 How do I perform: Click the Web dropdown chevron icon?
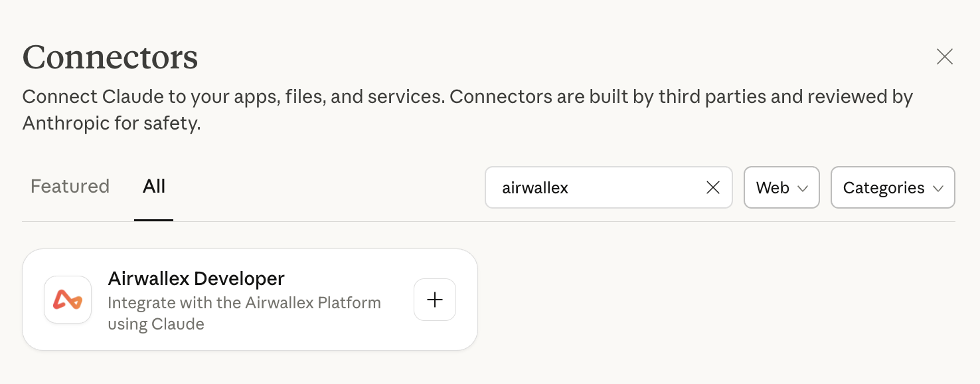(x=801, y=188)
